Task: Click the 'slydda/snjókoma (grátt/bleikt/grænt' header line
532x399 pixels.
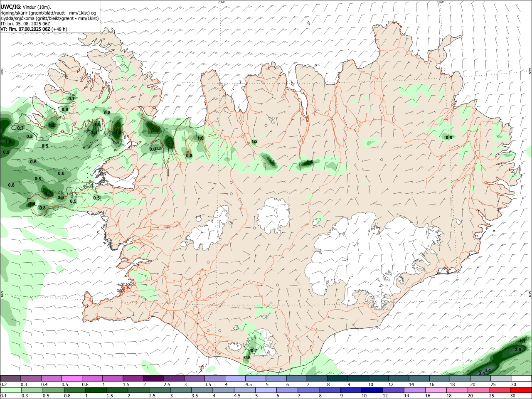Action: click(49, 18)
